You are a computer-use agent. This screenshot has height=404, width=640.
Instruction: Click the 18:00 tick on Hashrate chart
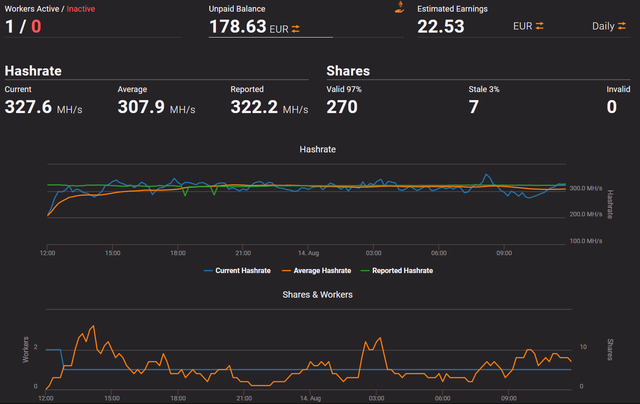click(x=178, y=253)
